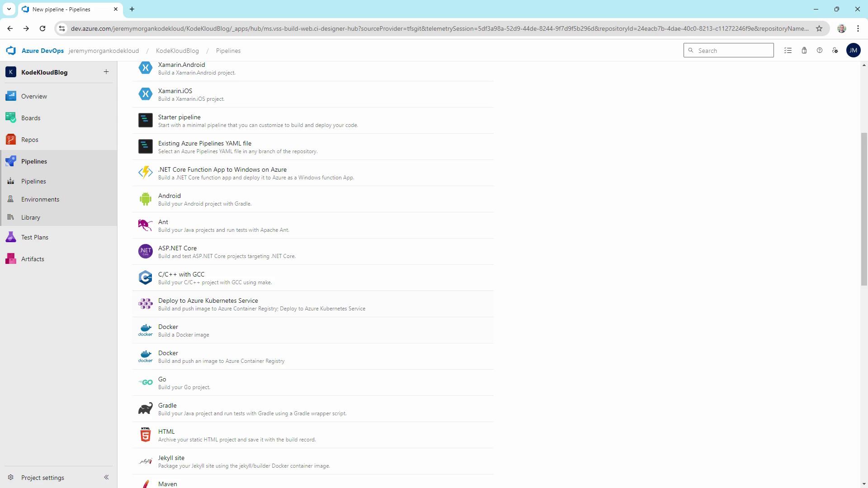Open Environments in the sidebar
Image resolution: width=868 pixels, height=488 pixels.
tap(59, 199)
